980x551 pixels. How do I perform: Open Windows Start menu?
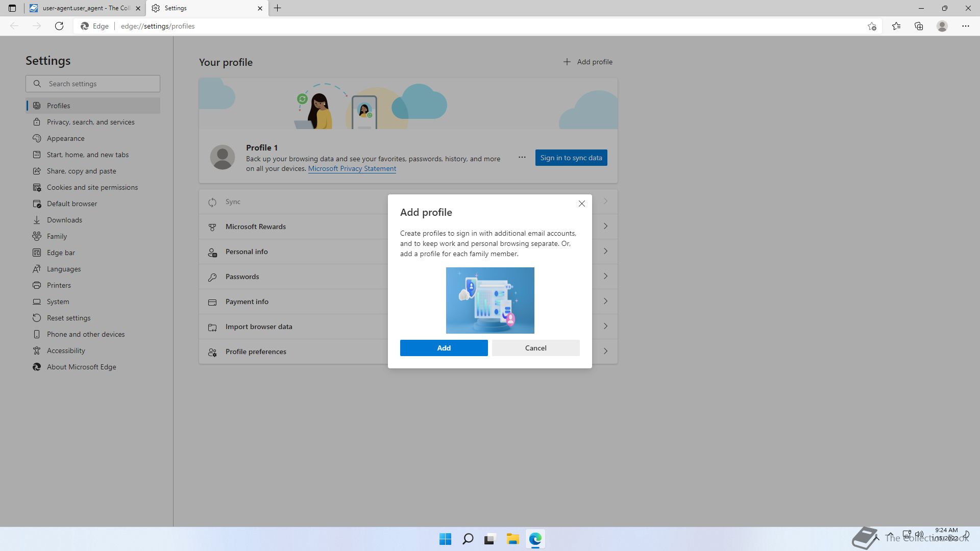click(x=445, y=539)
